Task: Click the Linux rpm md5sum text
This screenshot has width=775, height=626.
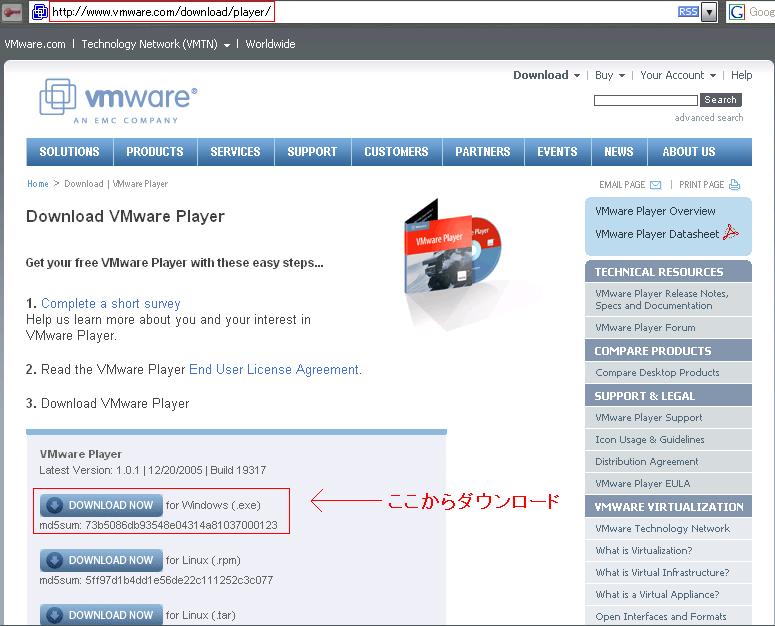Action: pyautogui.click(x=156, y=580)
